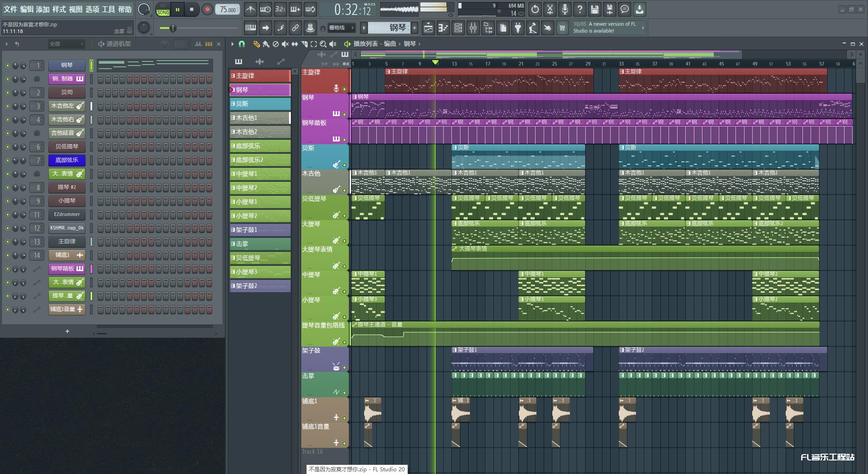Click the EZdrummer channel button
Screen dimensions: 868x474
[67, 215]
